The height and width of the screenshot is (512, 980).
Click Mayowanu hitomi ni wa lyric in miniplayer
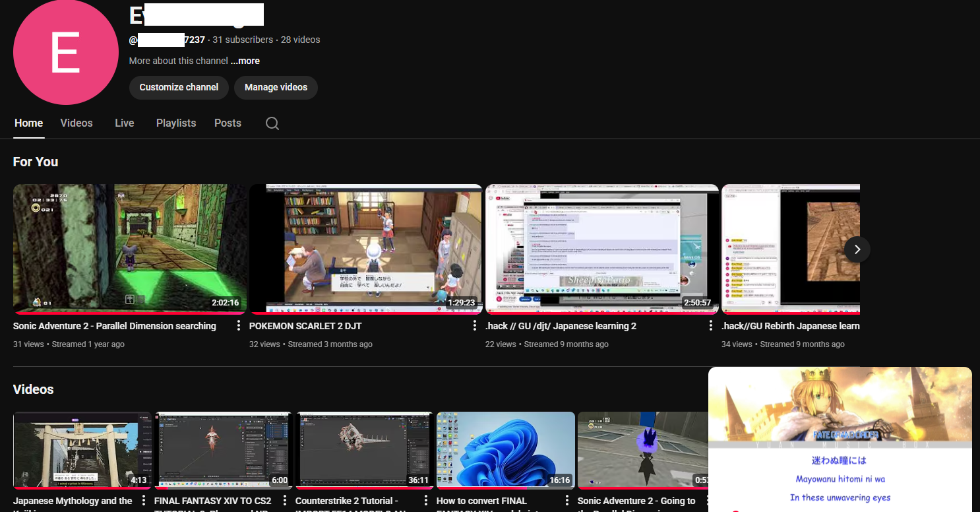point(840,479)
